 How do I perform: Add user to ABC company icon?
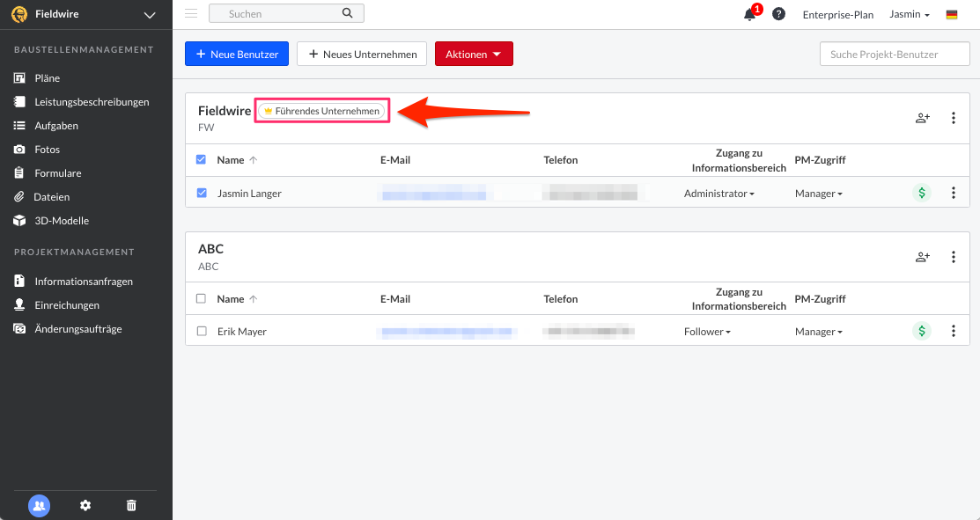[x=923, y=257]
